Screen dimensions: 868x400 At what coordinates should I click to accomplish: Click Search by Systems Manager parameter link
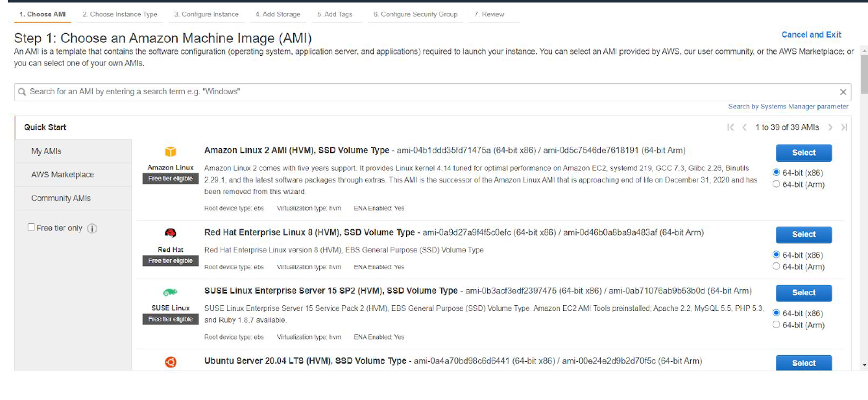coord(788,106)
